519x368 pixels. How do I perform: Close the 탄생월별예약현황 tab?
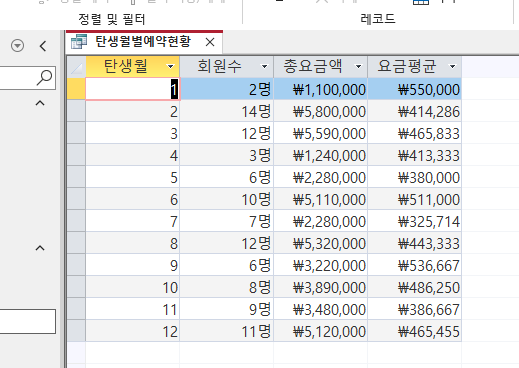click(x=210, y=42)
